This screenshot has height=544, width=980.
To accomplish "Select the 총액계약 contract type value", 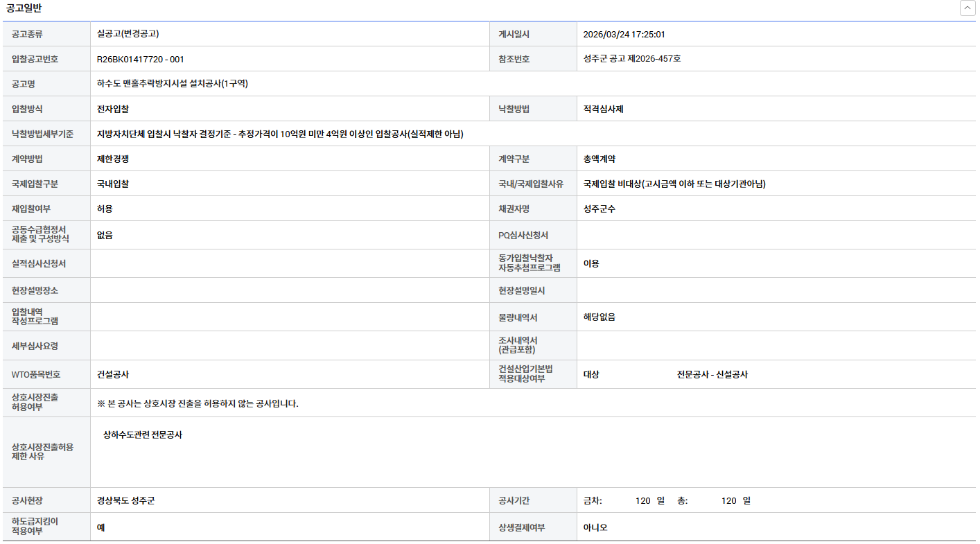I will [600, 159].
